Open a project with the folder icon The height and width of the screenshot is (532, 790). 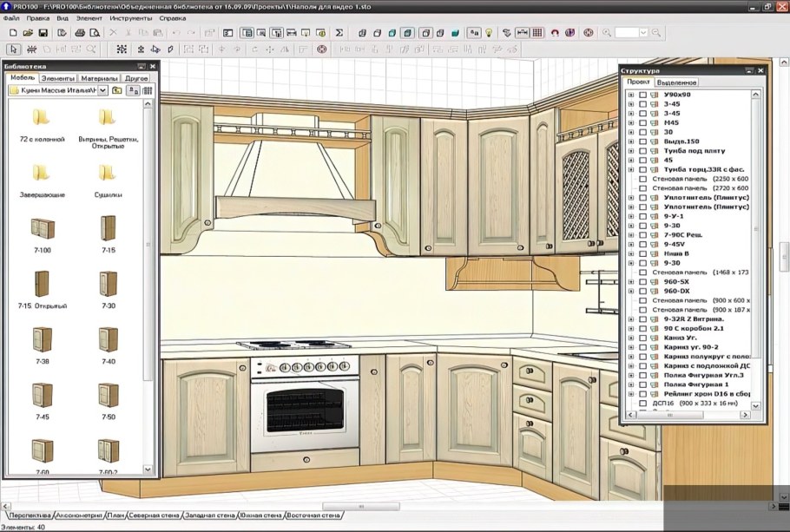(x=28, y=33)
